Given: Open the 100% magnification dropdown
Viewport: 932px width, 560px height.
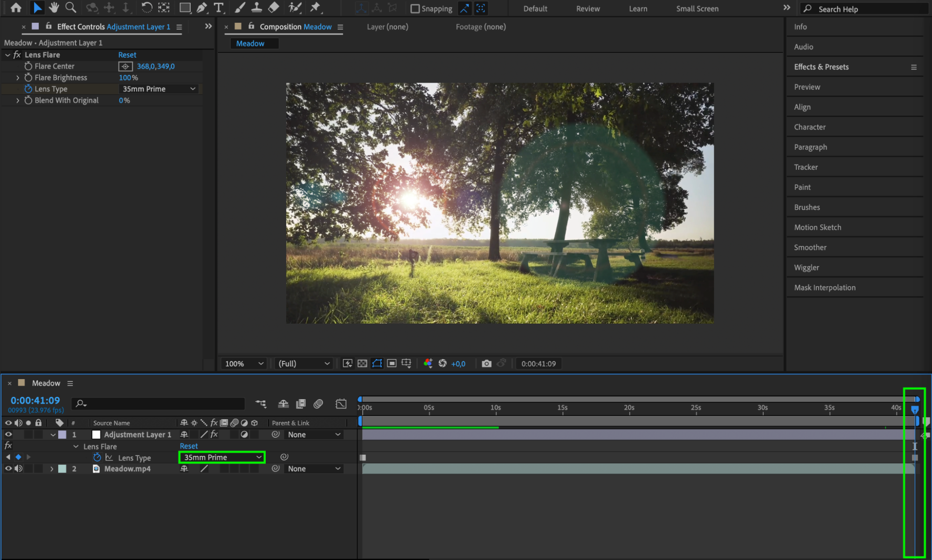Looking at the screenshot, I should (244, 363).
